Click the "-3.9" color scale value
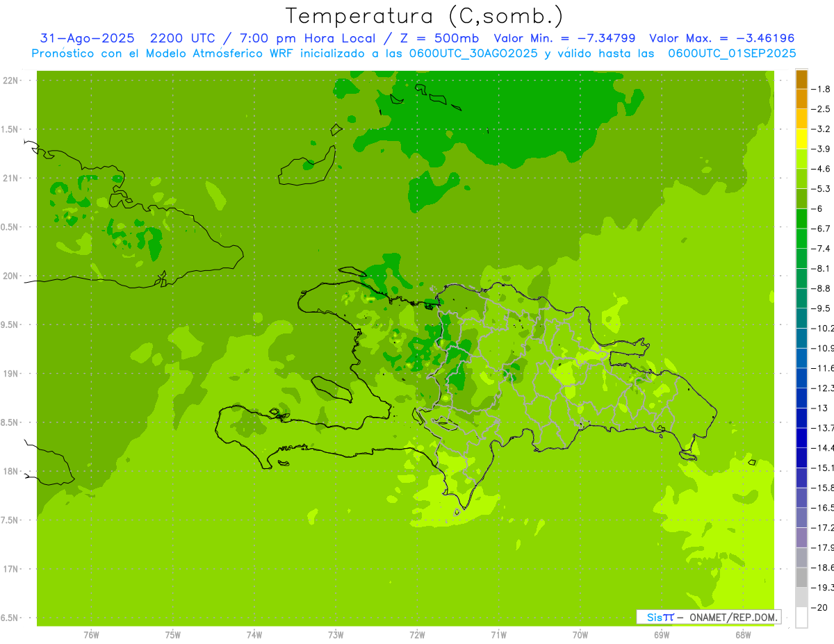 click(822, 149)
